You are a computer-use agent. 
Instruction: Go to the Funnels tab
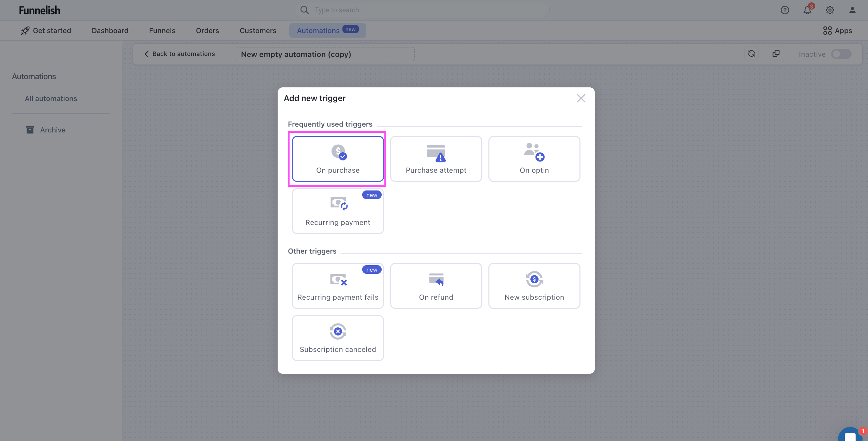click(x=162, y=30)
